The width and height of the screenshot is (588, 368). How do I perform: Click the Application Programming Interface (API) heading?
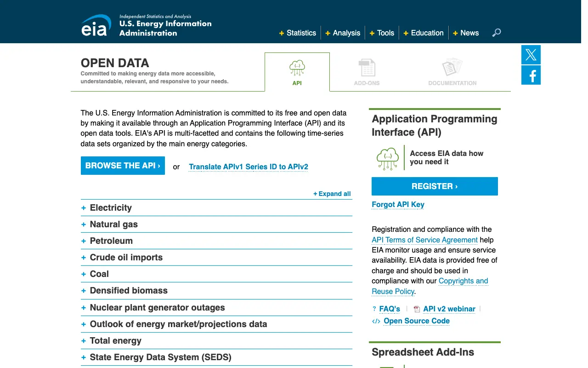[435, 126]
